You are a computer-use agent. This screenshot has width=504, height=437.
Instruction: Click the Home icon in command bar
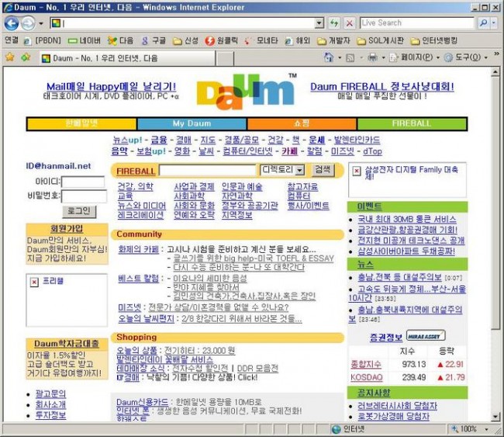tap(329, 57)
